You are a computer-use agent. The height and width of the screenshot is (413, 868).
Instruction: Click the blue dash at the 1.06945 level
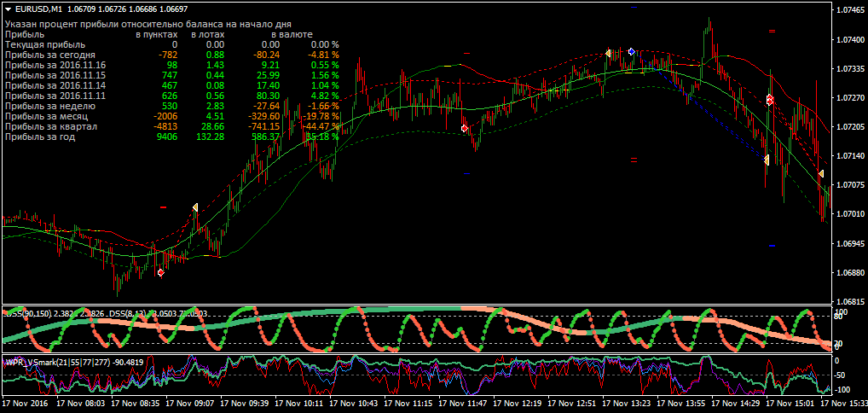(x=772, y=246)
